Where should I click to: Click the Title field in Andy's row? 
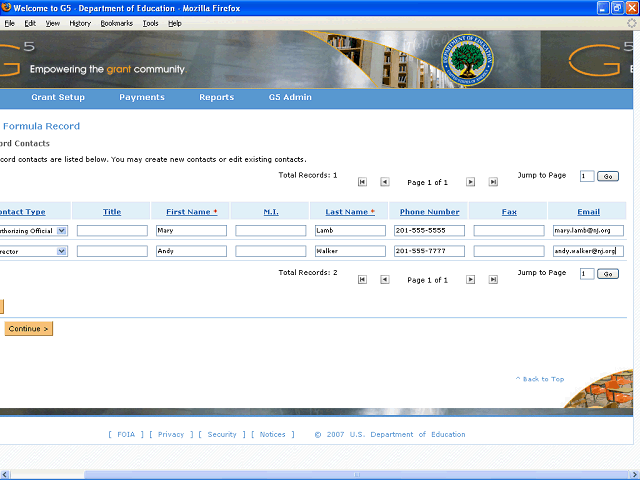112,251
